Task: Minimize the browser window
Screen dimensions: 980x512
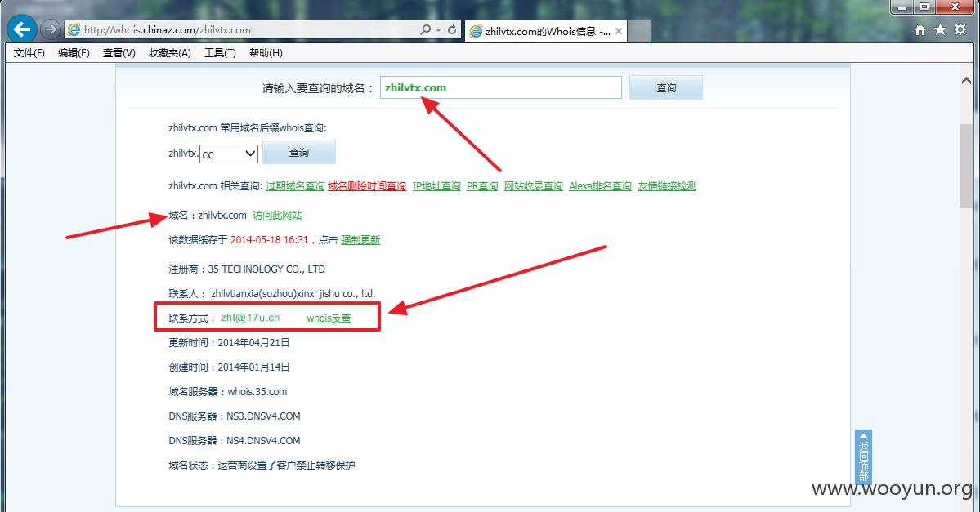Action: tap(902, 7)
